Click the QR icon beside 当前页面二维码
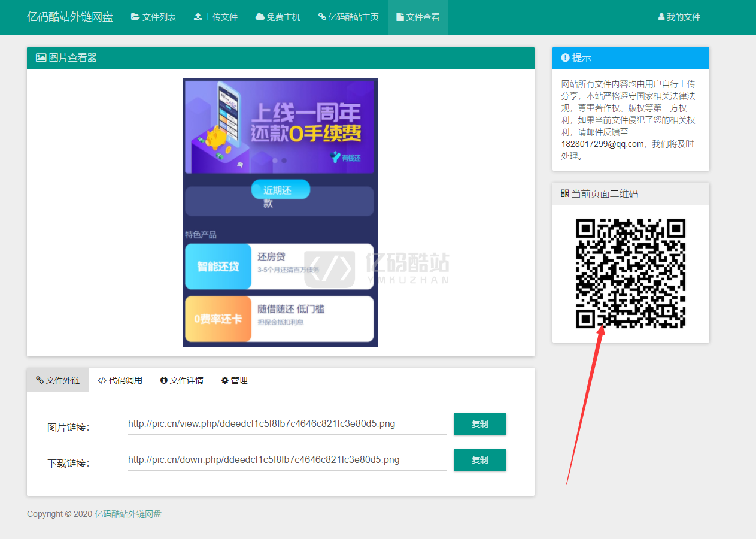 (x=565, y=193)
